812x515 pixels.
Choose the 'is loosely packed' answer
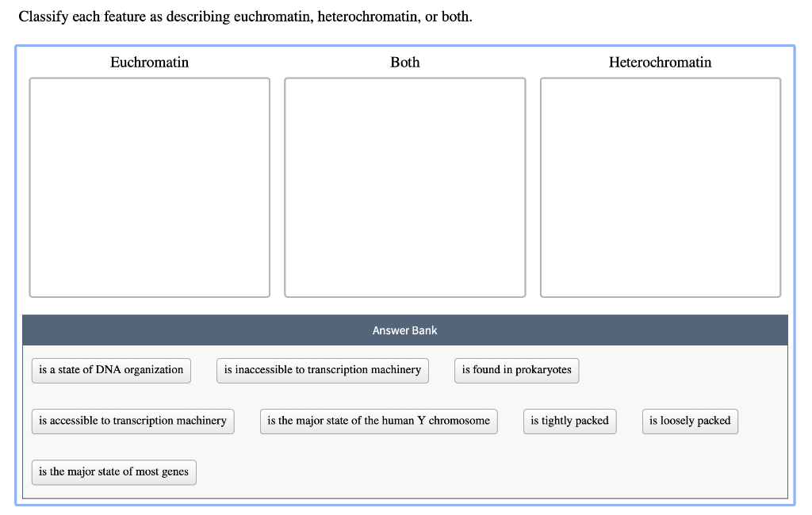coord(690,421)
